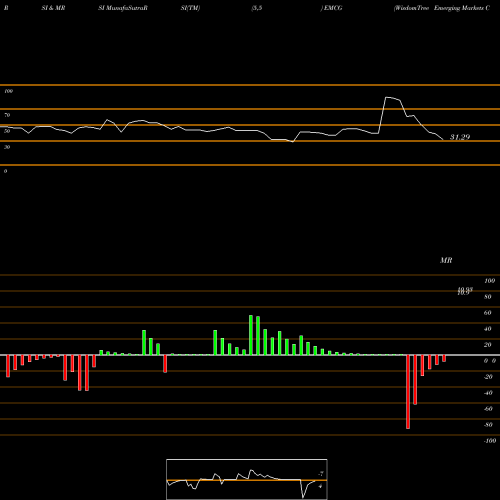Click the RSI axis label 0

point(5,171)
